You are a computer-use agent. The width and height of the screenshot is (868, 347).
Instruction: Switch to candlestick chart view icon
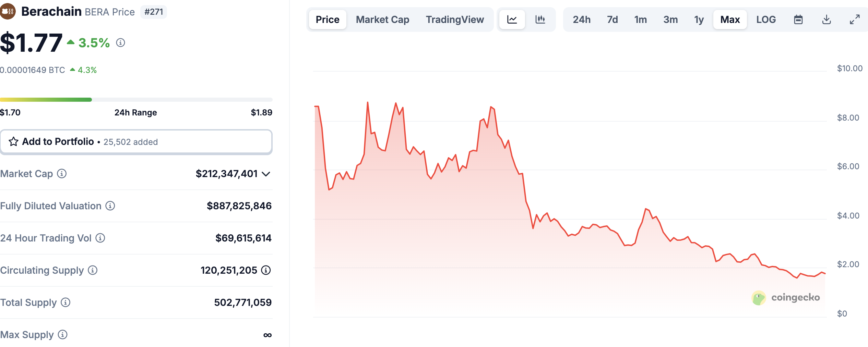click(x=540, y=20)
